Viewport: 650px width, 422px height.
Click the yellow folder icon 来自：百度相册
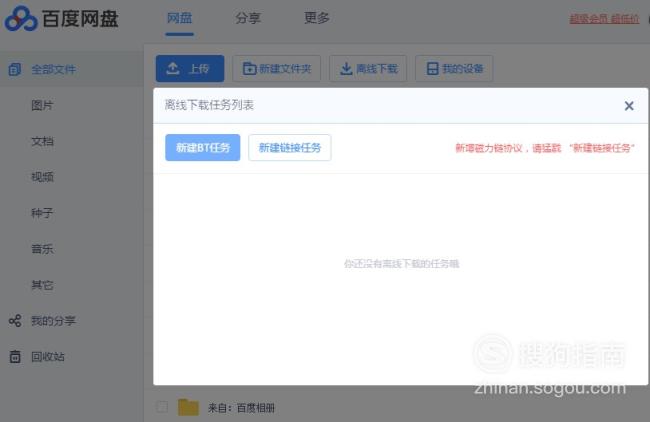188,407
